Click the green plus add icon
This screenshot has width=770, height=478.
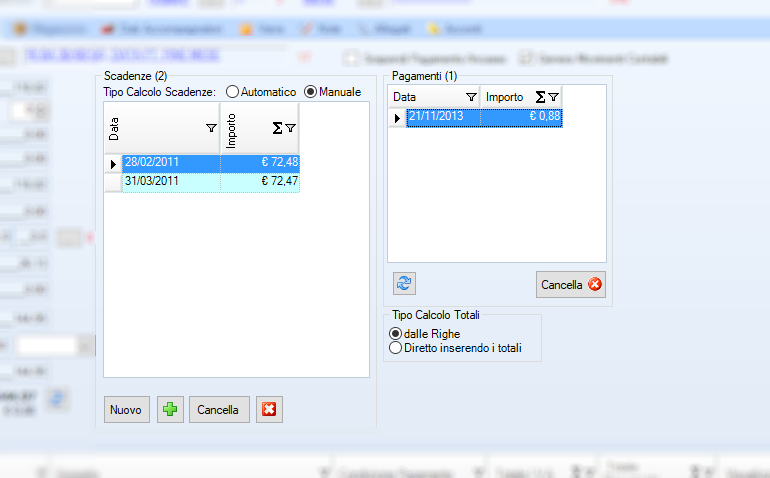click(x=171, y=410)
